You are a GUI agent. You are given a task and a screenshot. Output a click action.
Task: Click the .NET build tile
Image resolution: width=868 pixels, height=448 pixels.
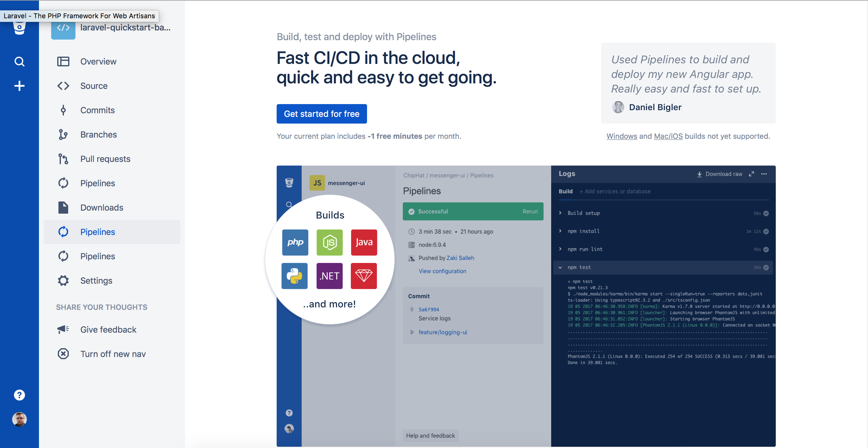[330, 276]
